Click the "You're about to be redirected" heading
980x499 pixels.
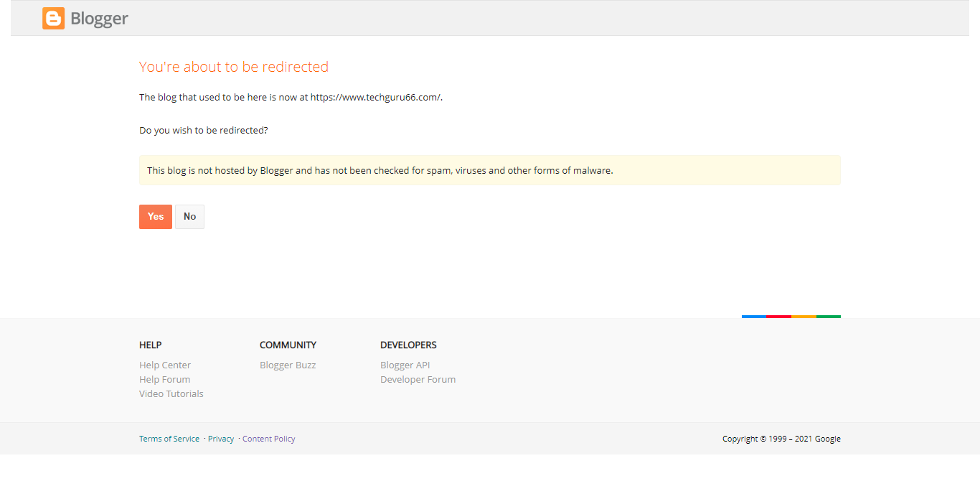click(234, 67)
